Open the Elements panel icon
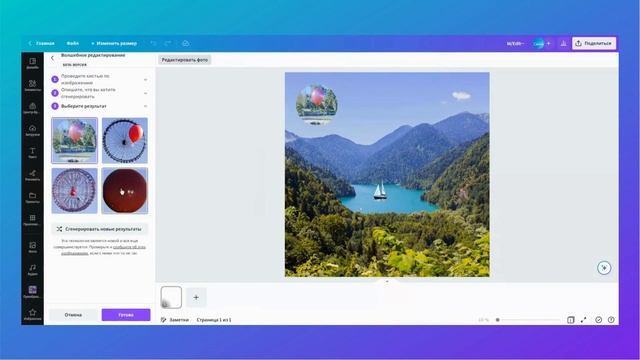 [x=33, y=85]
